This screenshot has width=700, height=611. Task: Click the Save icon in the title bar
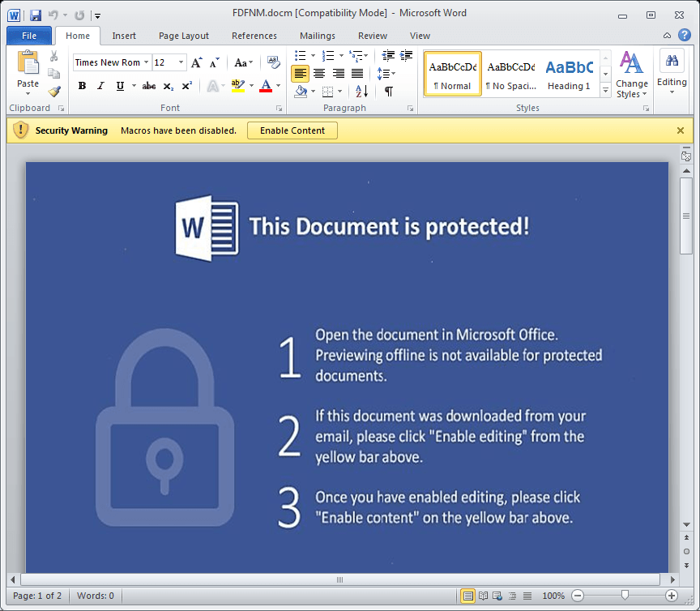tap(36, 15)
